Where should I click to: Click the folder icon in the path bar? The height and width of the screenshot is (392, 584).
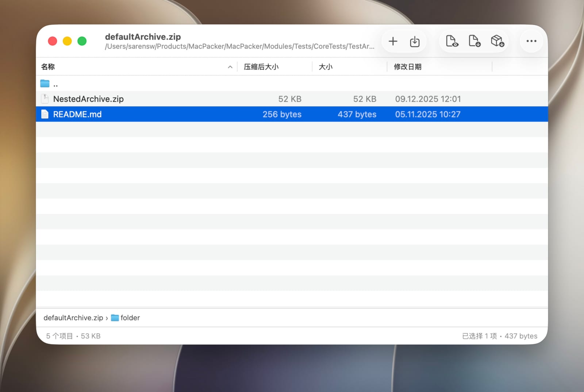click(x=115, y=318)
